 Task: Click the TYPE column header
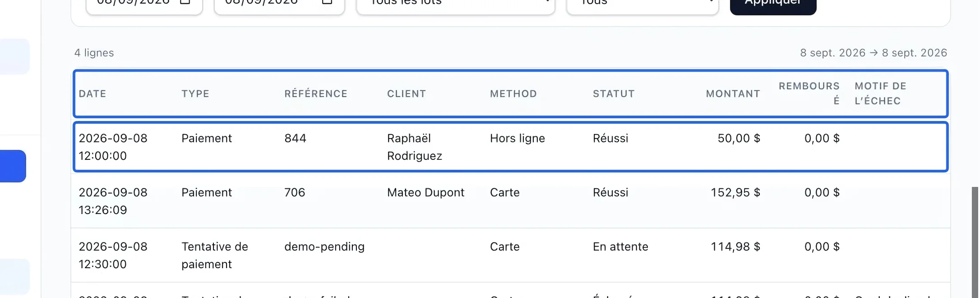click(195, 94)
